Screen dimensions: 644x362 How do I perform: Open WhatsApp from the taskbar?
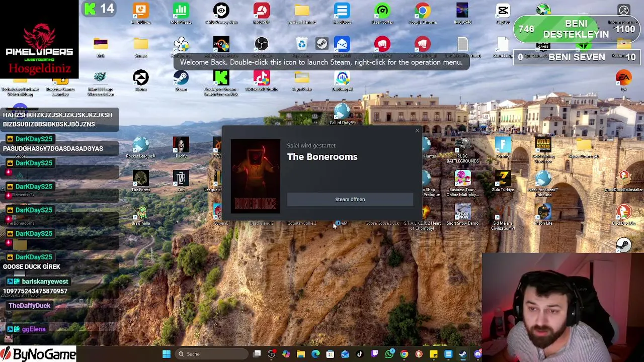(x=389, y=354)
